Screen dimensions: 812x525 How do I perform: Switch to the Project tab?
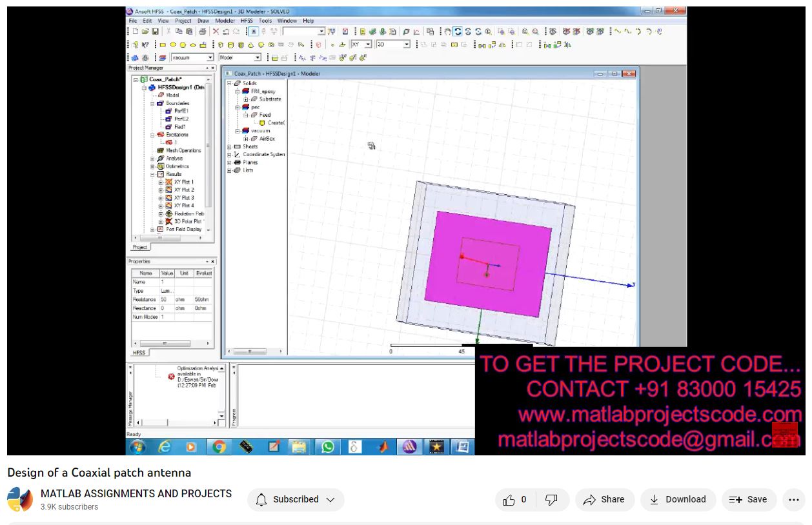140,247
